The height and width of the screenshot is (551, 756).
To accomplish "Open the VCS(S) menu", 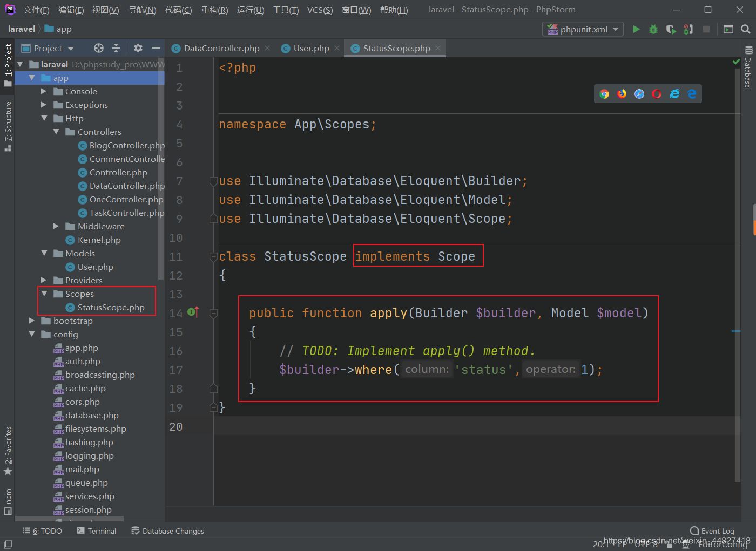I will [320, 10].
